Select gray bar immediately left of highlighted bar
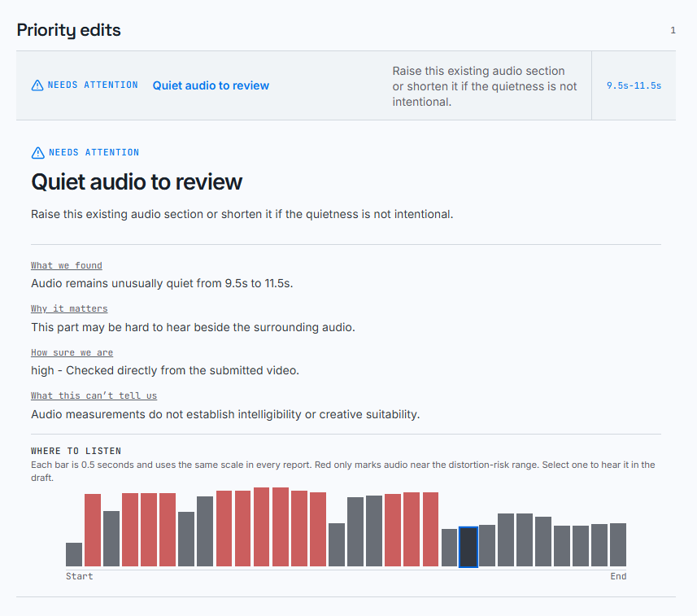This screenshot has width=697, height=616. [x=450, y=548]
